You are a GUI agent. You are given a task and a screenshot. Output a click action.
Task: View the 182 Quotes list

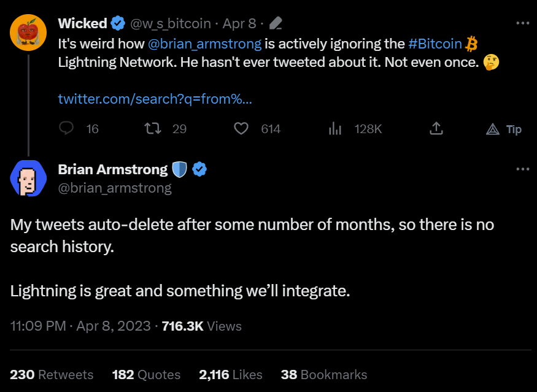pyautogui.click(x=146, y=374)
